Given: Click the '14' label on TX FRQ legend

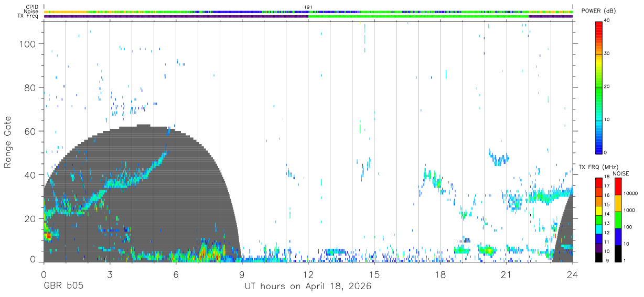Looking at the screenshot, I should coord(606,214).
